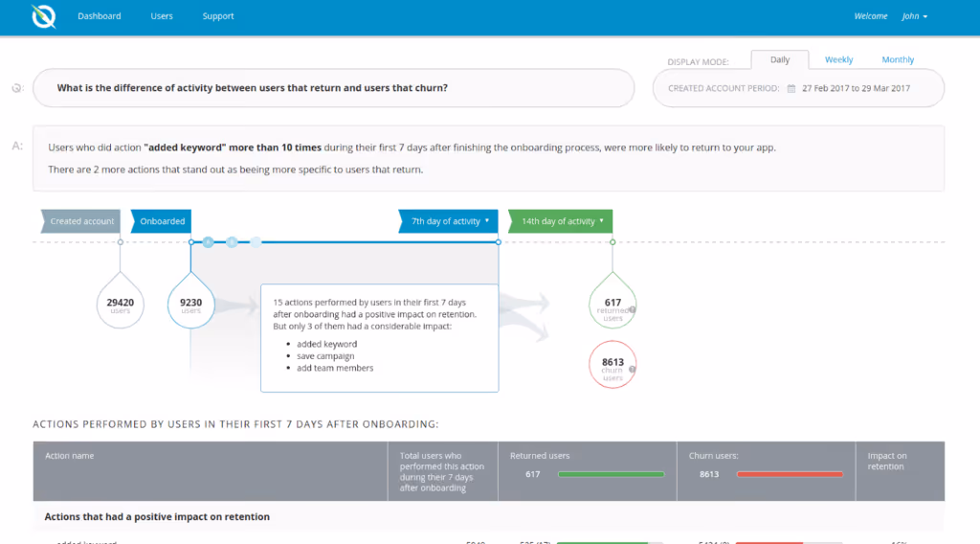Click the Welcome text in the header
The image size is (980, 544).
click(871, 16)
